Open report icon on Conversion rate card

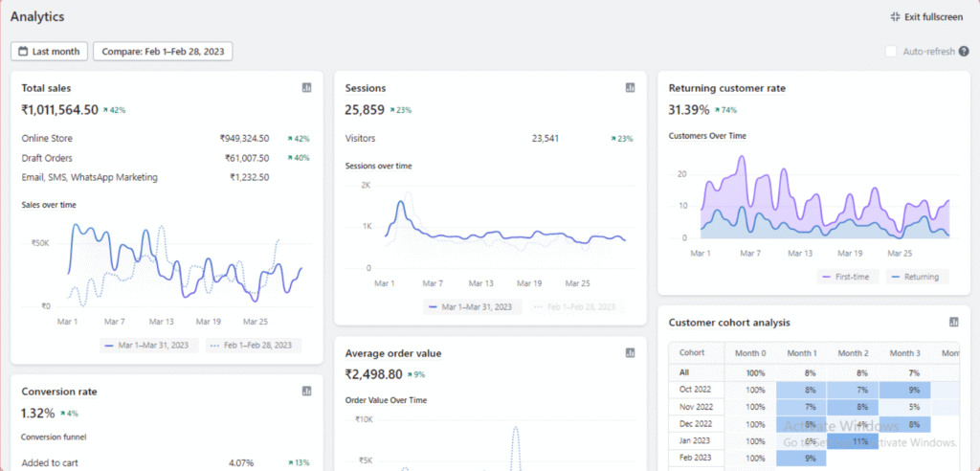point(306,392)
